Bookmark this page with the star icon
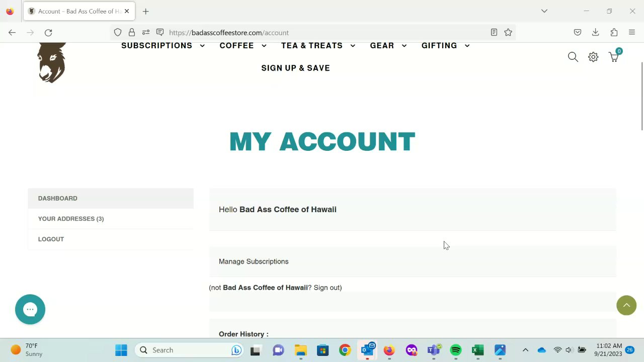 508,33
